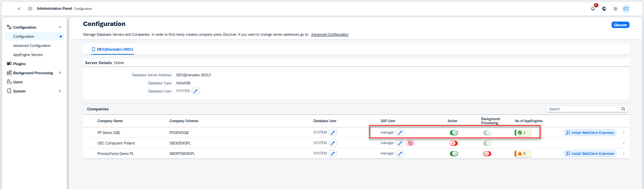Open the CT user avatar menu

(626, 9)
